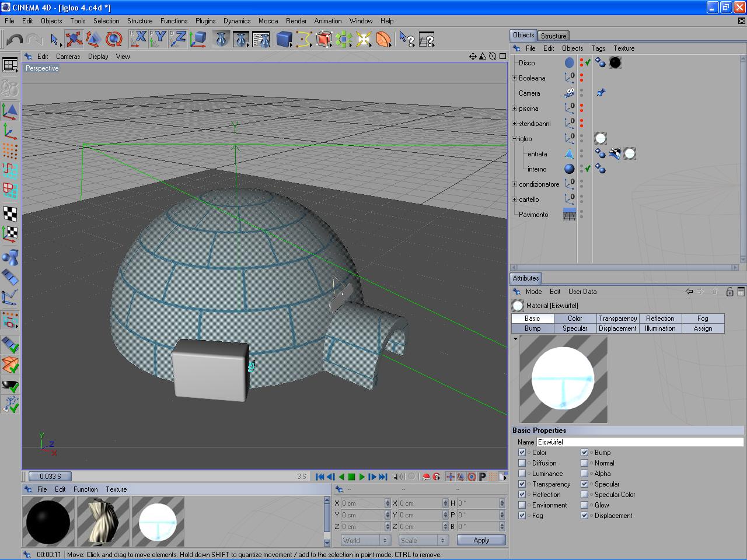Image resolution: width=747 pixels, height=560 pixels.
Task: Click the Undo arrow icon
Action: 15,39
